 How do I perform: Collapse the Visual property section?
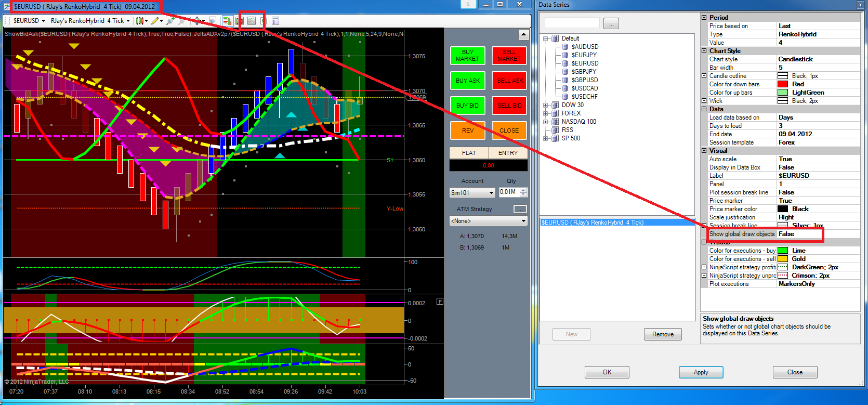(x=704, y=151)
